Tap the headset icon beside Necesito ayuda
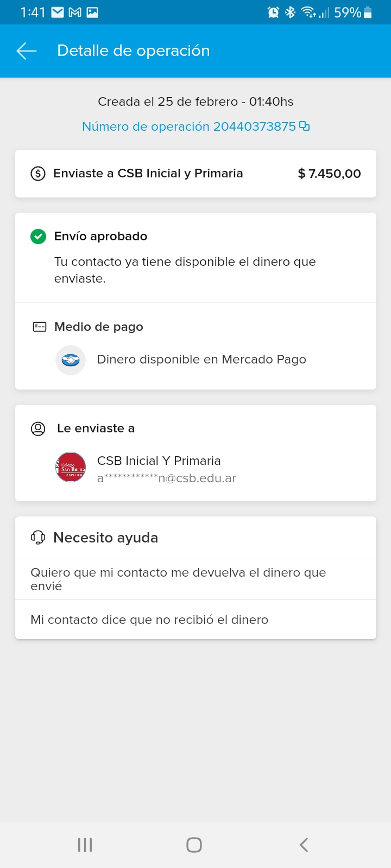Screen dimensions: 391x868 point(38,538)
